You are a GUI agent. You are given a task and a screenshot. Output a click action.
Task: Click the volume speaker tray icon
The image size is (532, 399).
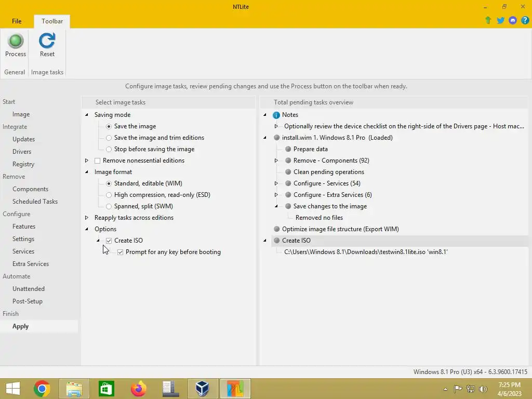pos(483,389)
